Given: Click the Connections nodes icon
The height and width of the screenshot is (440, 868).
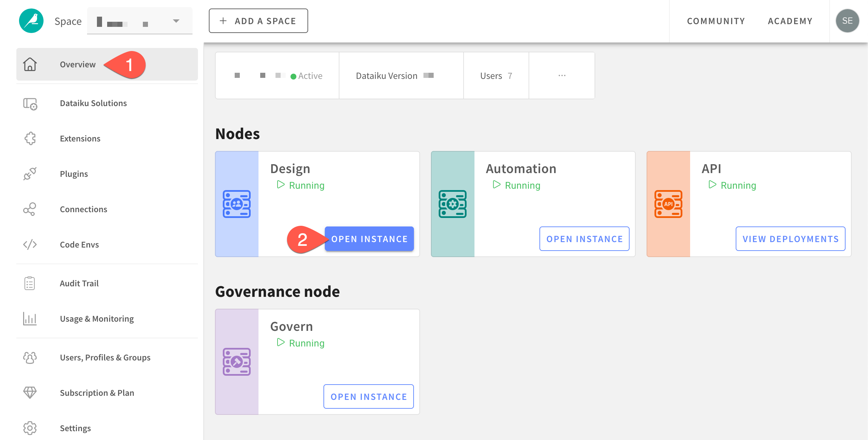Looking at the screenshot, I should [x=30, y=209].
